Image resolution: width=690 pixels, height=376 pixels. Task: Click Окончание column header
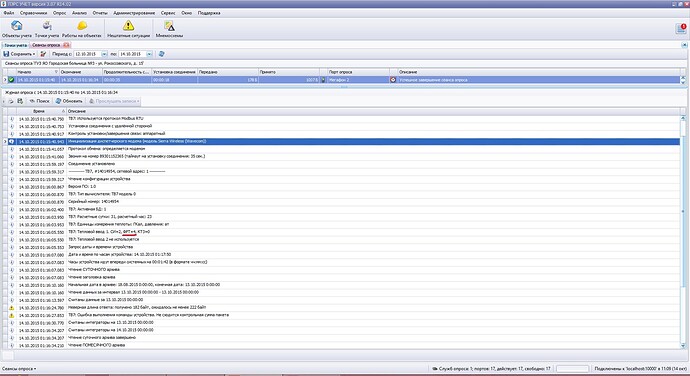(x=81, y=72)
